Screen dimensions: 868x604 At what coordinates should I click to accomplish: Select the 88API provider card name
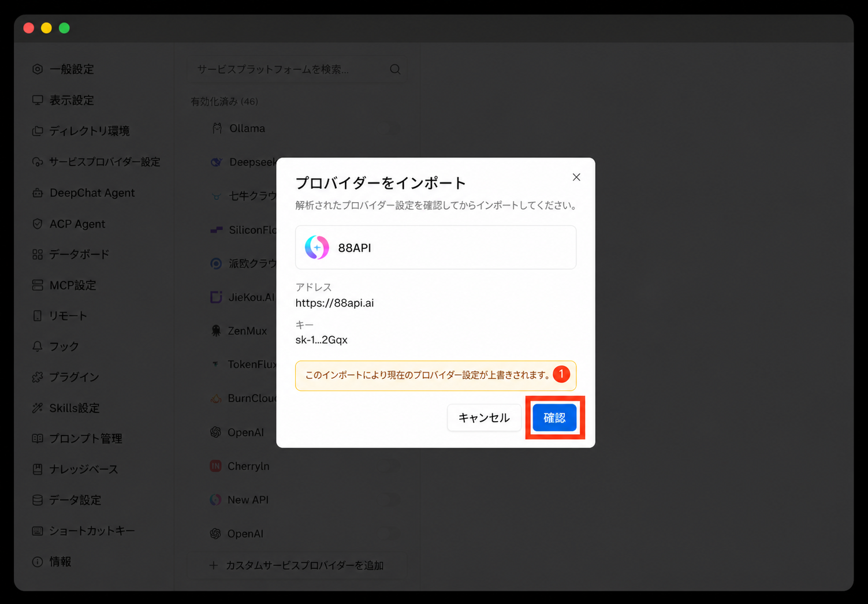(355, 248)
